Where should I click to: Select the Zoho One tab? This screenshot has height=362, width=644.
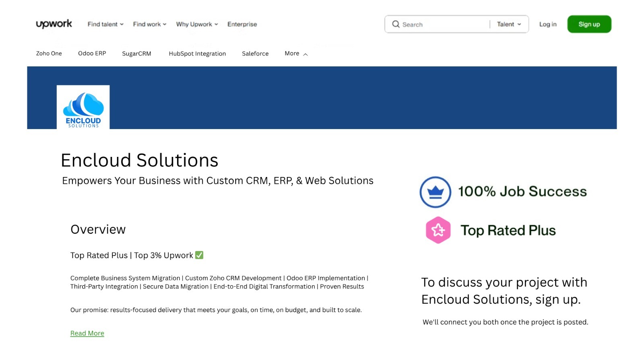coord(49,53)
